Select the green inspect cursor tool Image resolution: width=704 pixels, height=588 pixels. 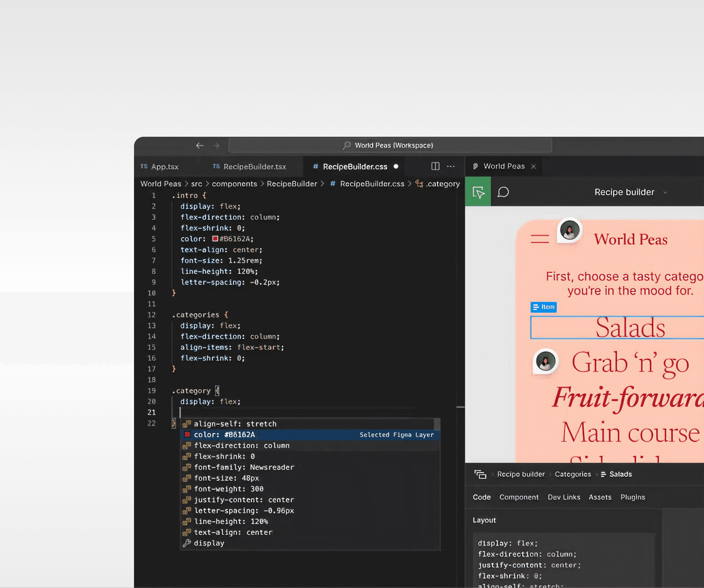[x=478, y=192]
